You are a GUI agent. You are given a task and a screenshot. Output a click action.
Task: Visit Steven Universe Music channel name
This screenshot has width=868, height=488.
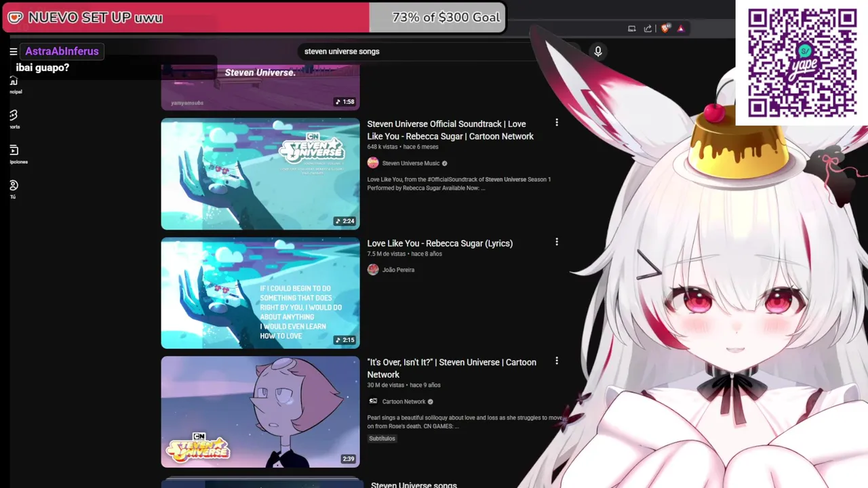(411, 163)
